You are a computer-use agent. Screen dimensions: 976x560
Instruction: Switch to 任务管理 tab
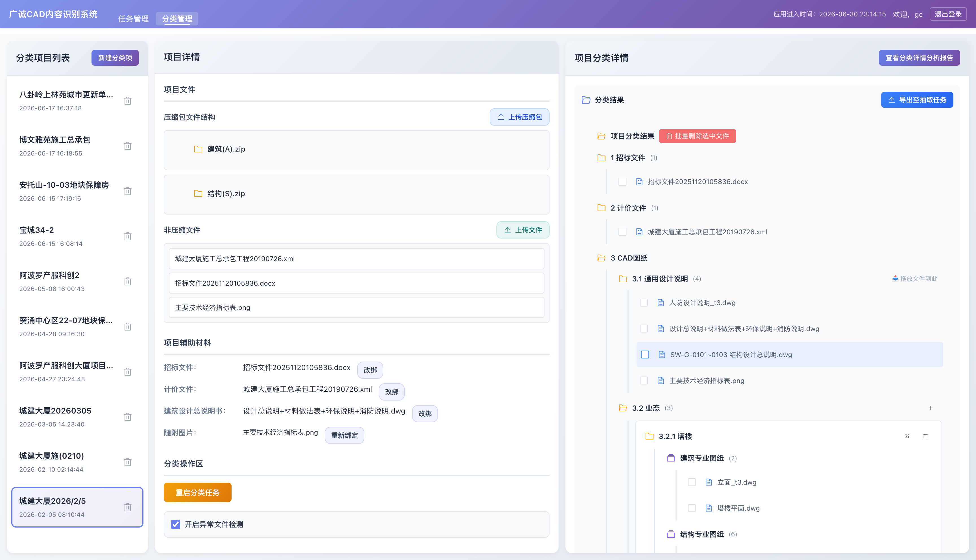(x=133, y=18)
